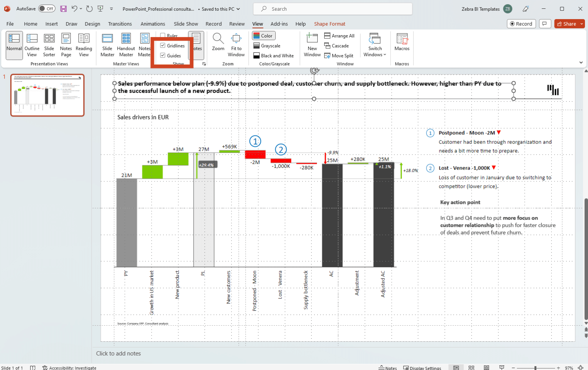Switch to Reading View
Screen dimensions: 588x370
84,44
